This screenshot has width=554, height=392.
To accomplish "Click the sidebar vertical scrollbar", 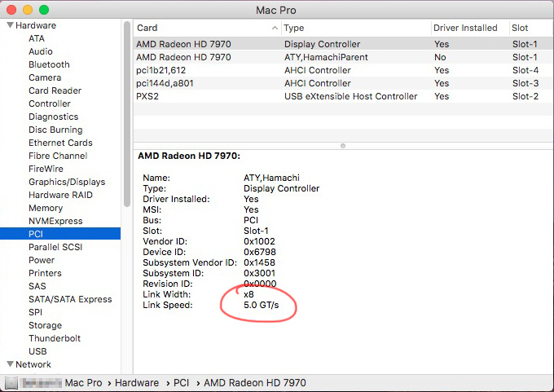I will pyautogui.click(x=127, y=114).
